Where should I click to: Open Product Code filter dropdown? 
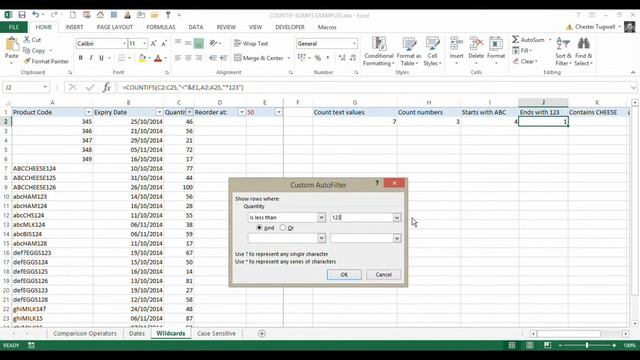[88, 112]
